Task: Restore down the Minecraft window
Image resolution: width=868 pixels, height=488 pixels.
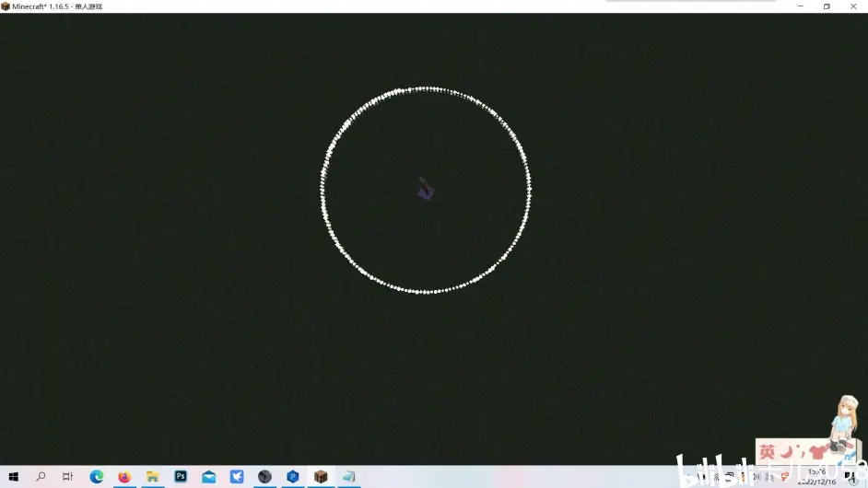Action: click(827, 6)
